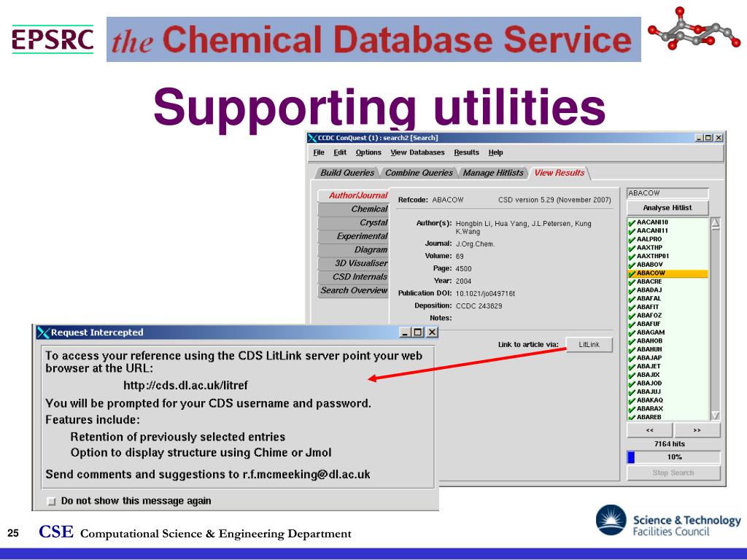Open the CSD Internals pane
747x560 pixels.
pos(353,276)
